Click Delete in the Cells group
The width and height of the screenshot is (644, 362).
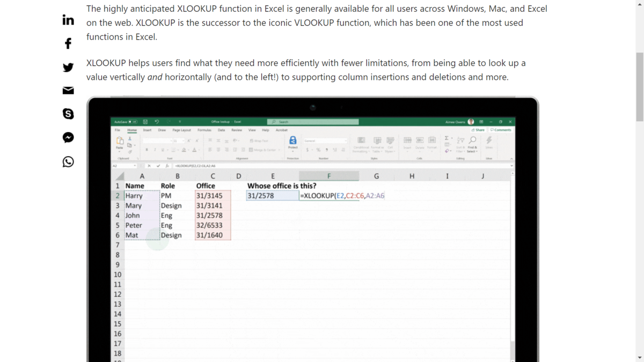point(420,144)
